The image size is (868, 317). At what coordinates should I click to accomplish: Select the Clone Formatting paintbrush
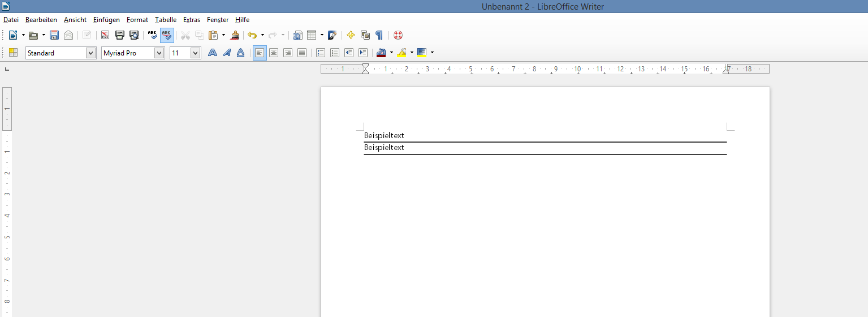coord(235,35)
